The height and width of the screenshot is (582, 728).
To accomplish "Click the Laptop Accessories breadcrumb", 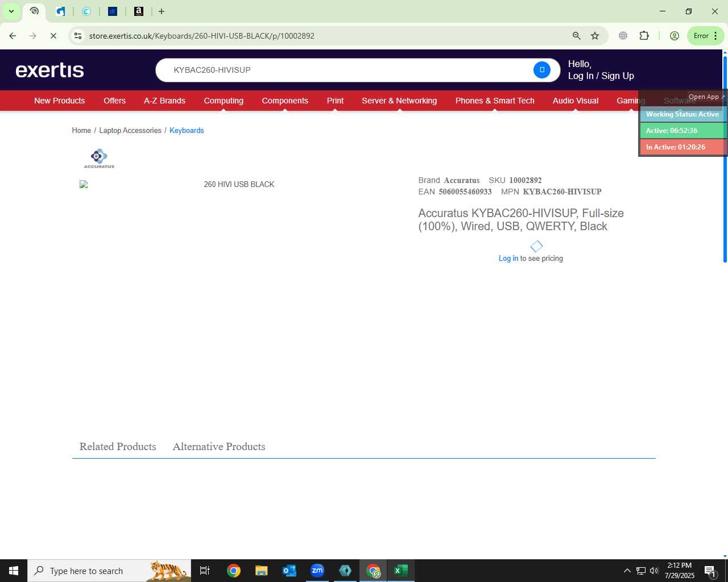I will [130, 131].
